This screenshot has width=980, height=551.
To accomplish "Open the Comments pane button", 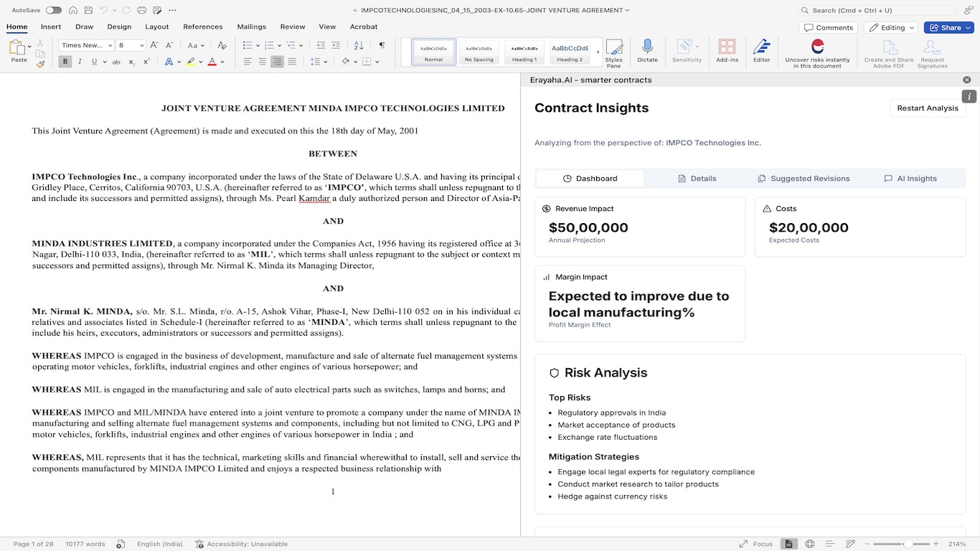I will click(829, 27).
